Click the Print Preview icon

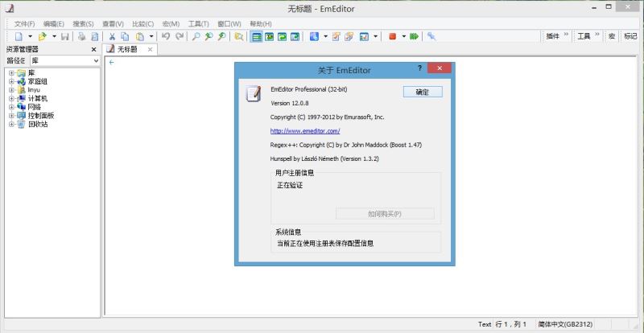coord(95,36)
